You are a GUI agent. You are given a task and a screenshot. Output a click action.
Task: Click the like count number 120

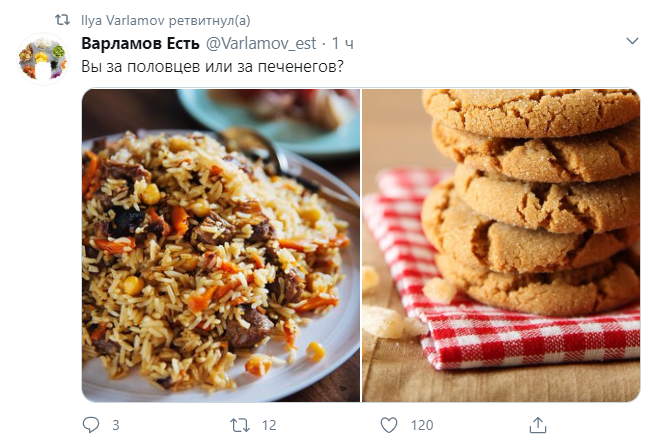tap(422, 425)
